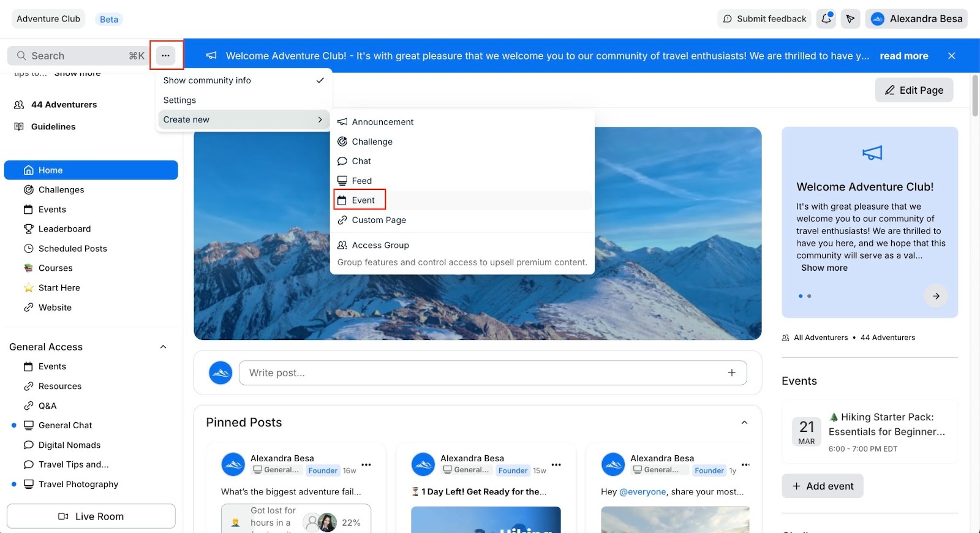980x533 pixels.
Task: Click the second carousel dot in welcome card
Action: click(809, 296)
